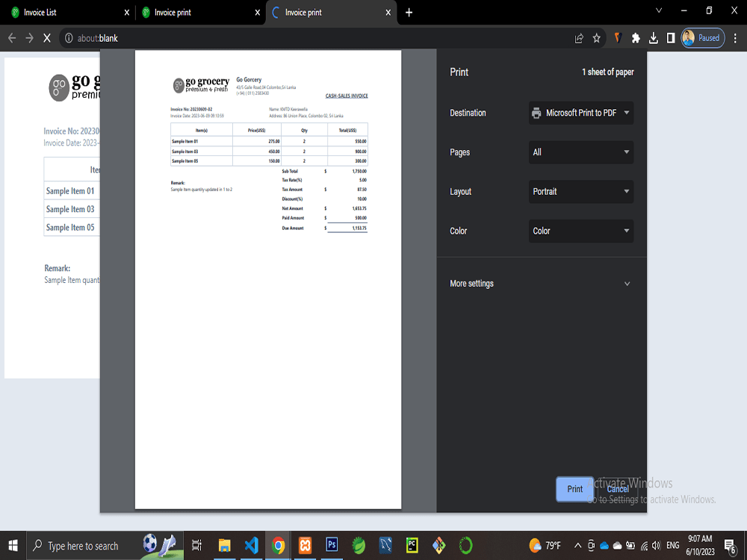Image resolution: width=747 pixels, height=560 pixels.
Task: Bookmark this tab with star icon
Action: pyautogui.click(x=596, y=38)
